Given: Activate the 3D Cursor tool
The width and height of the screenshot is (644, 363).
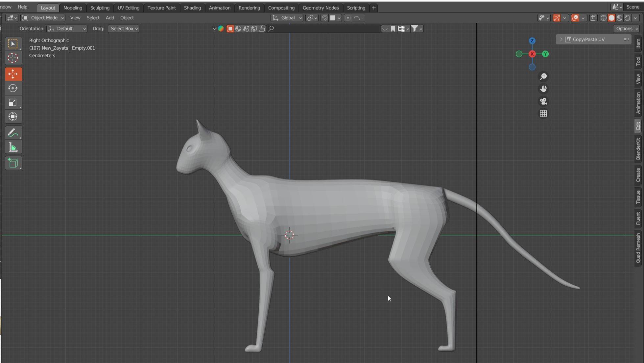Looking at the screenshot, I should [x=13, y=58].
